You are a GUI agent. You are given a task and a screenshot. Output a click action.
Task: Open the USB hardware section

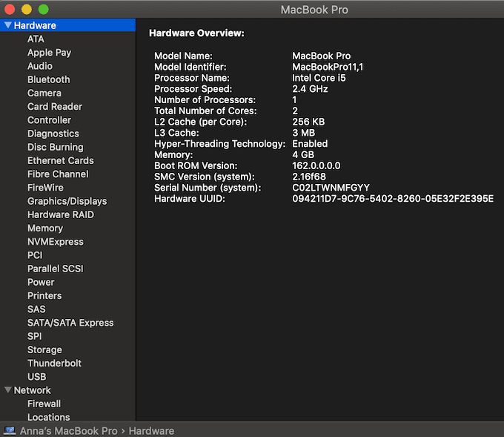36,377
